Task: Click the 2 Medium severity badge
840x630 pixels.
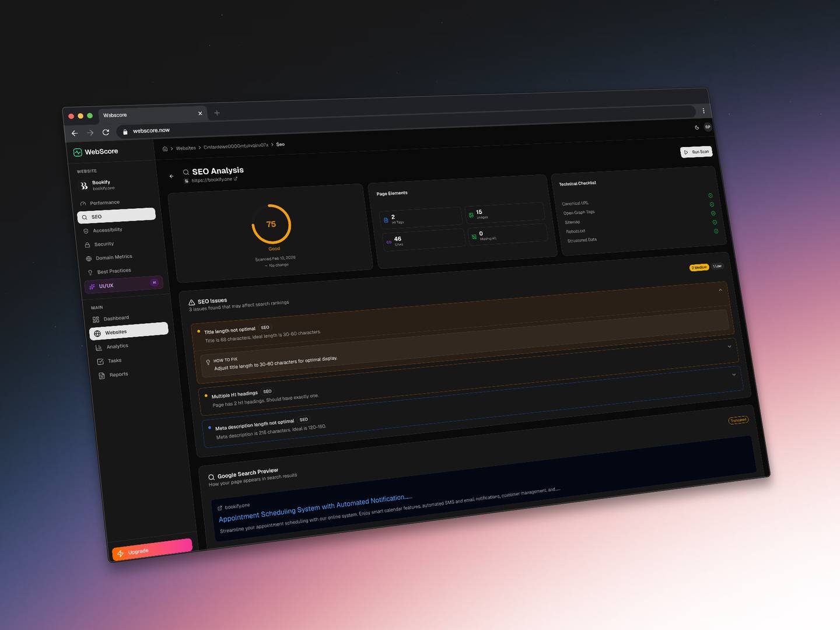Action: click(699, 267)
